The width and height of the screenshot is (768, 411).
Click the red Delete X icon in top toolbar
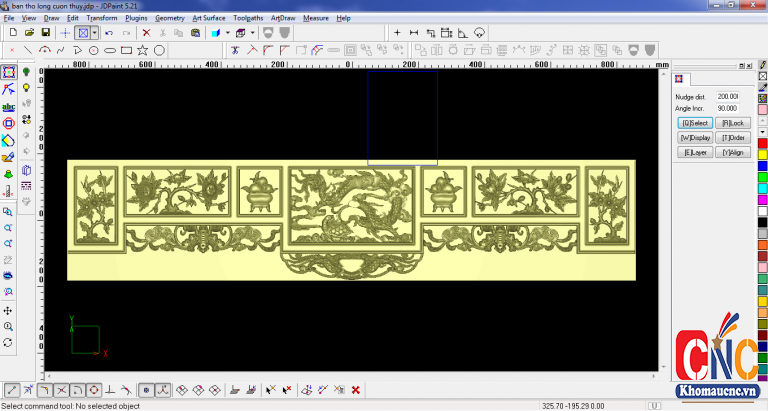[x=144, y=33]
